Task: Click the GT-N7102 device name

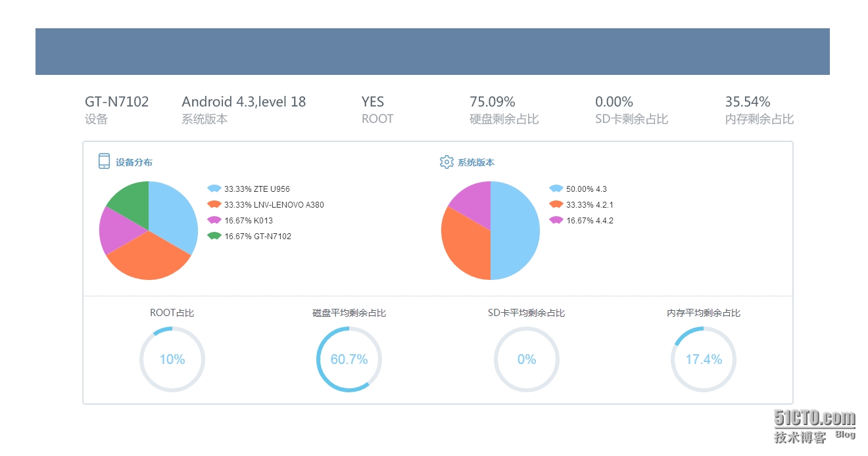Action: [x=117, y=102]
